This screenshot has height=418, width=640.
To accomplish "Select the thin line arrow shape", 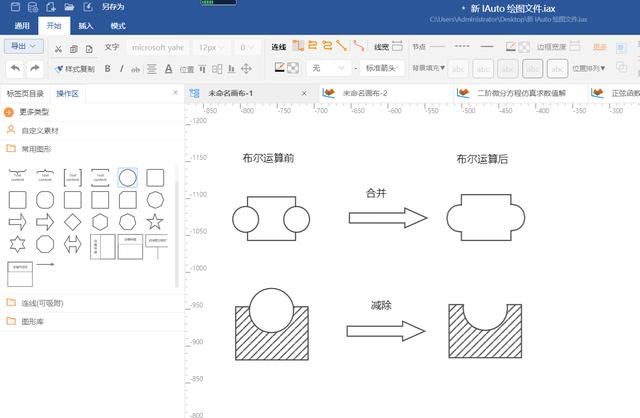I will click(x=45, y=265).
